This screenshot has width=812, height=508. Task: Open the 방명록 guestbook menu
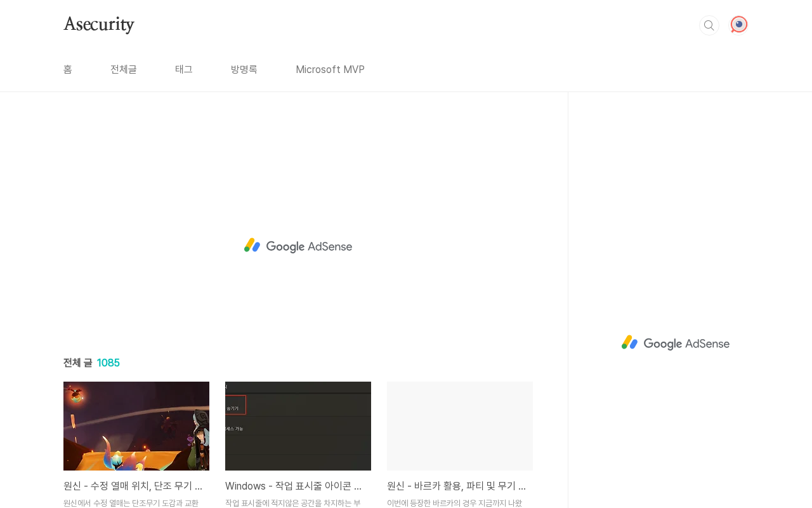pos(244,69)
